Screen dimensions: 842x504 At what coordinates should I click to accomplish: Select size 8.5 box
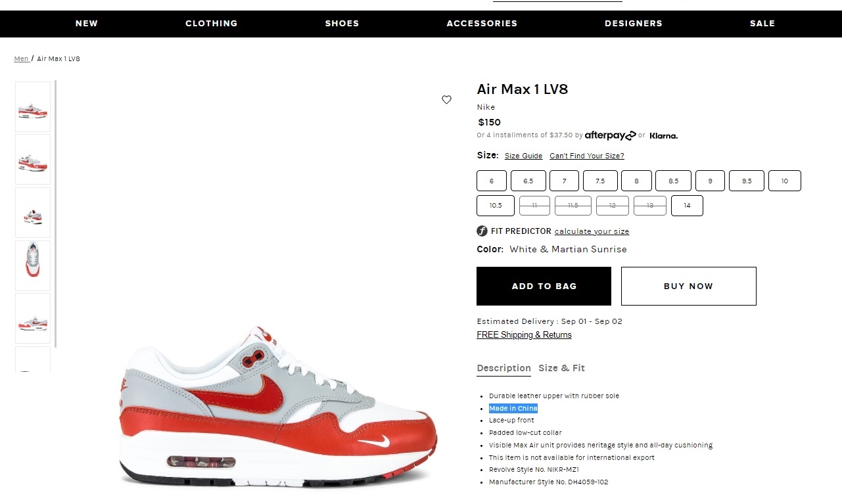[673, 181]
